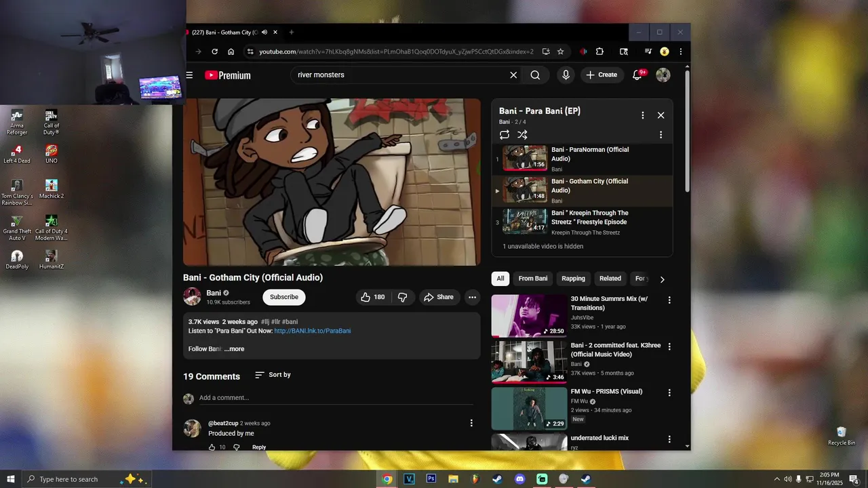Open Chrome extensions puzzle menu

click(x=599, y=52)
